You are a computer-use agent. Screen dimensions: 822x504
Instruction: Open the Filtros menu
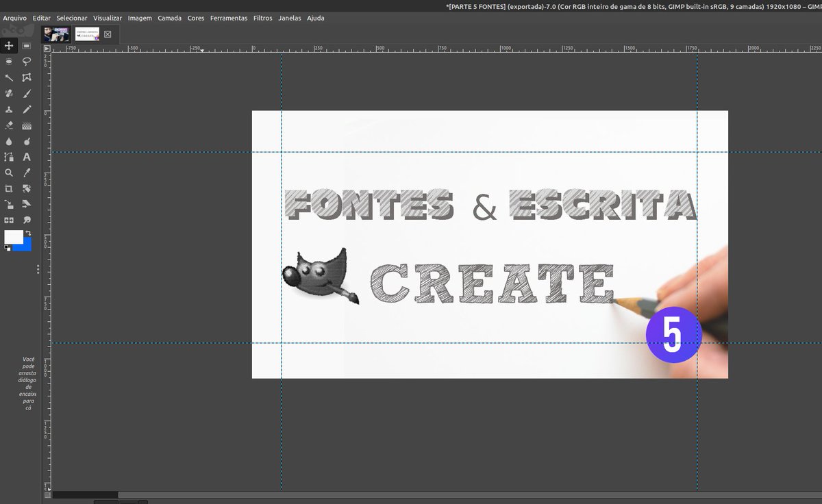[x=262, y=18]
